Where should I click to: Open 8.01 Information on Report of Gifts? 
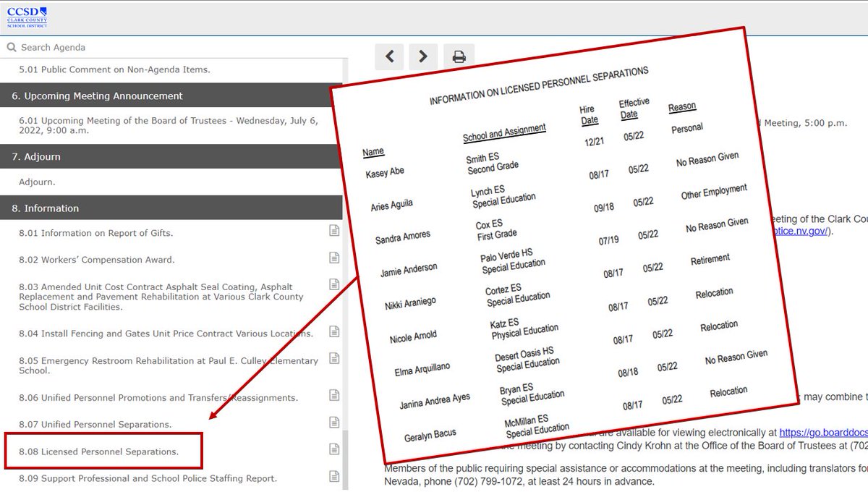[96, 233]
